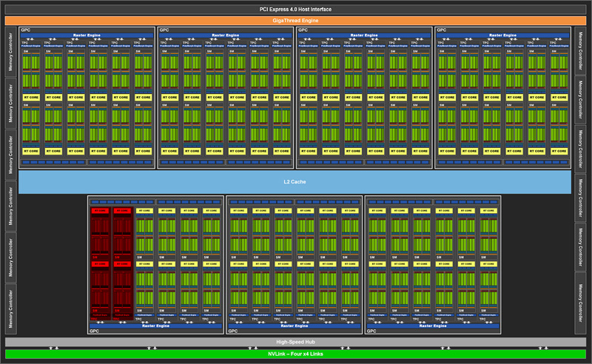The height and width of the screenshot is (364, 592).
Task: Click the PCI Express 4.0 Host Interface bar
Action: pos(295,9)
